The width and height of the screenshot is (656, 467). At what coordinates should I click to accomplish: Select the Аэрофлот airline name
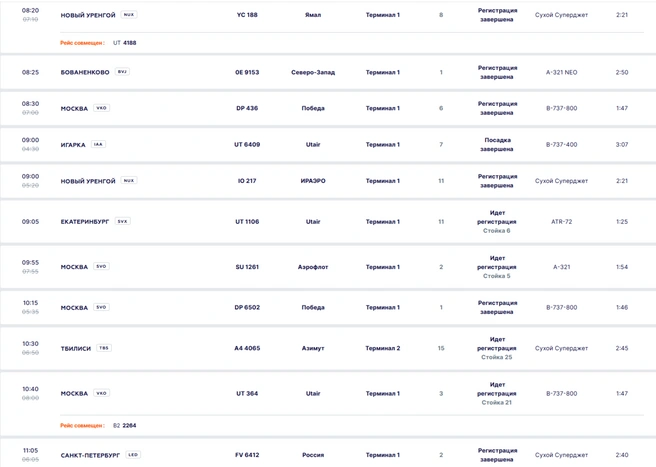click(313, 267)
